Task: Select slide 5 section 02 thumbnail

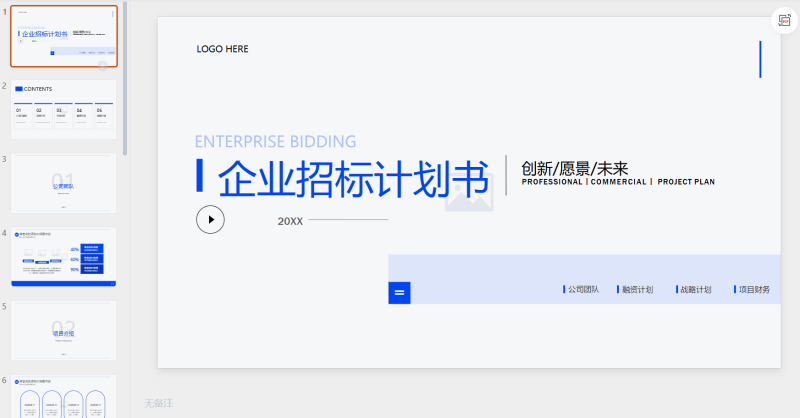Action: [64, 330]
